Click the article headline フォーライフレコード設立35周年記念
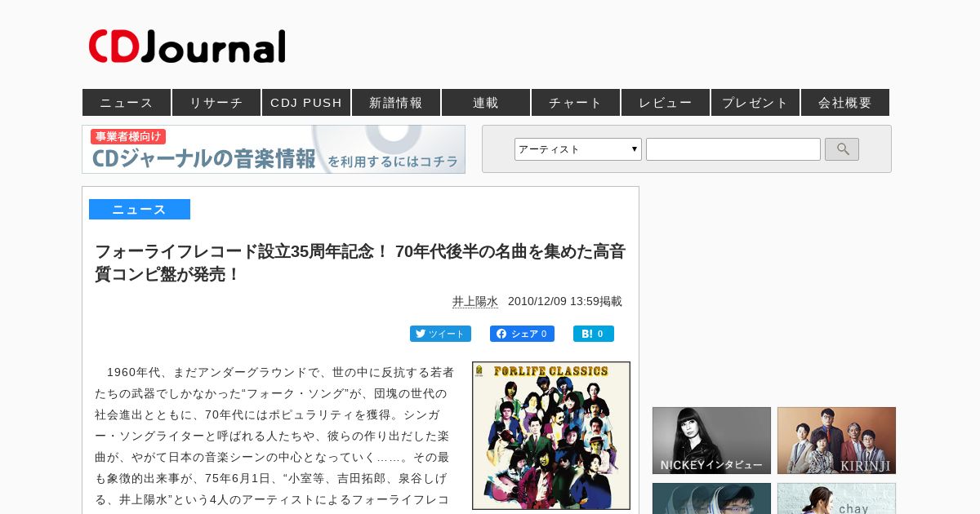 360,263
